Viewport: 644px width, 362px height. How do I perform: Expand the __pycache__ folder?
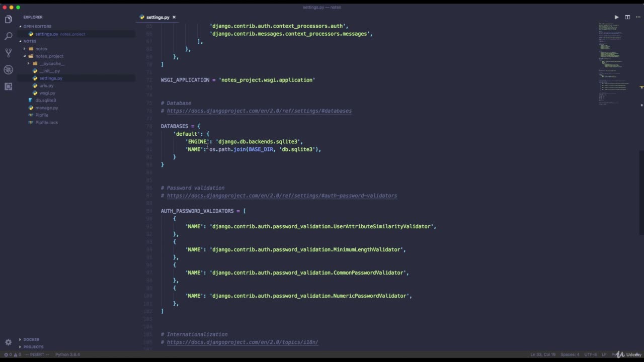[29, 63]
